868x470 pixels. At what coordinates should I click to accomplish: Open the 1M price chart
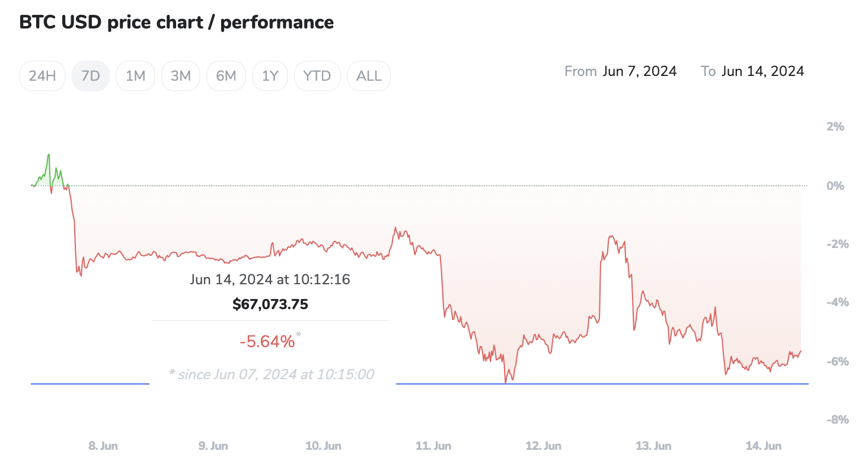(x=135, y=75)
